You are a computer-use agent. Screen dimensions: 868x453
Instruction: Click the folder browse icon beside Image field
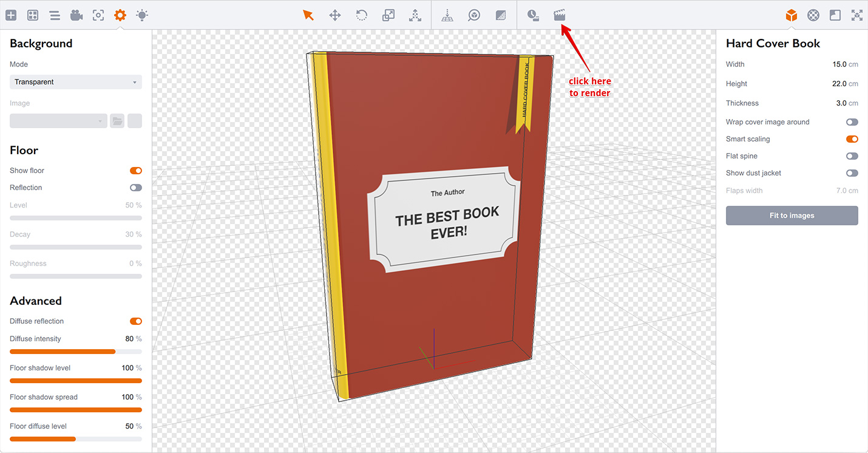[x=117, y=121]
